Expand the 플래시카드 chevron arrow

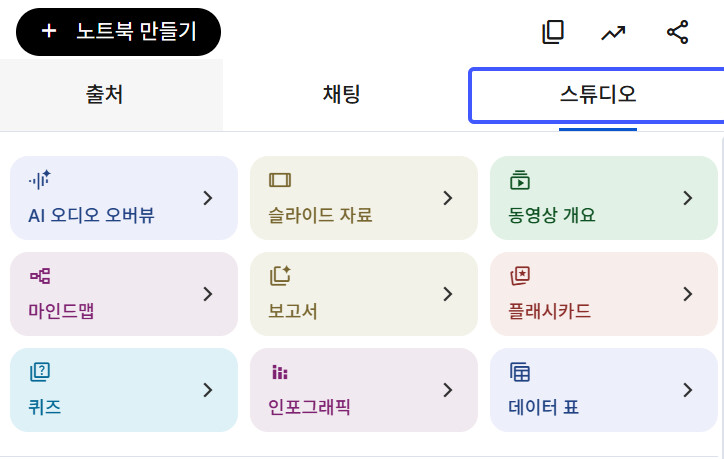click(688, 294)
